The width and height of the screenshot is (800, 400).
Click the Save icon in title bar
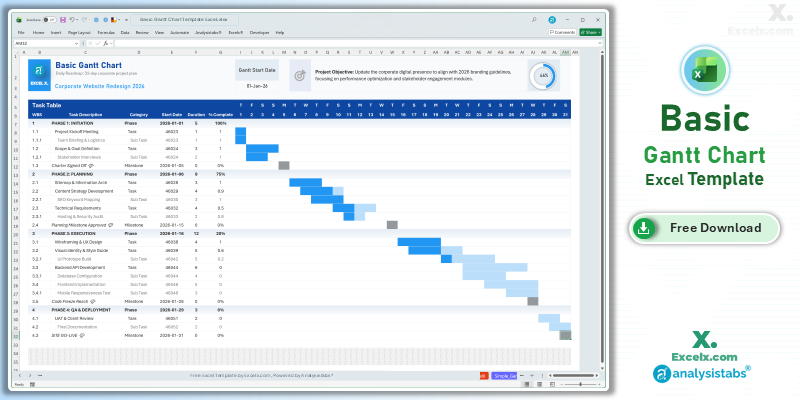point(63,19)
